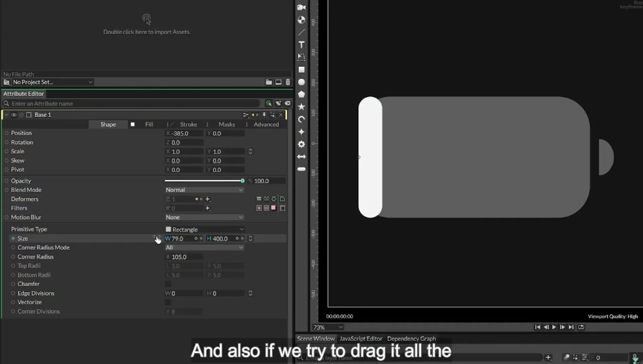
Task: Toggle the Vectorize checkbox
Action: coord(168,302)
